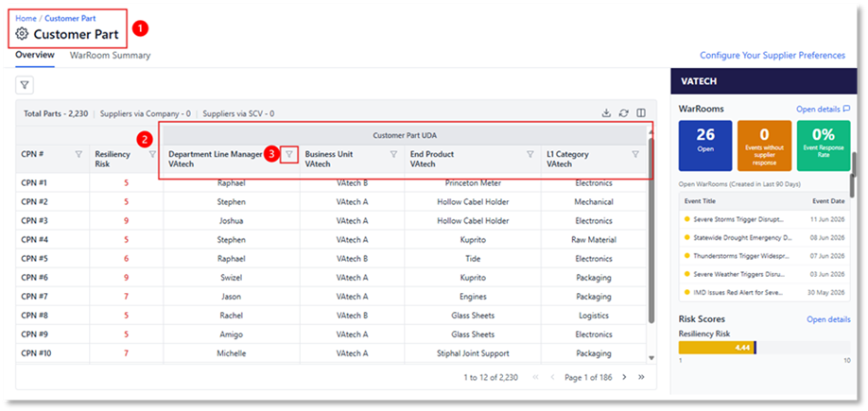Filter the Resiliency Risk column
Screen dimensions: 868x411
152,154
